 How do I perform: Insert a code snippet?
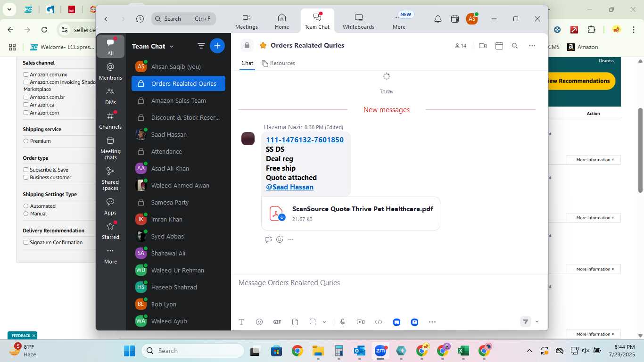pyautogui.click(x=379, y=322)
